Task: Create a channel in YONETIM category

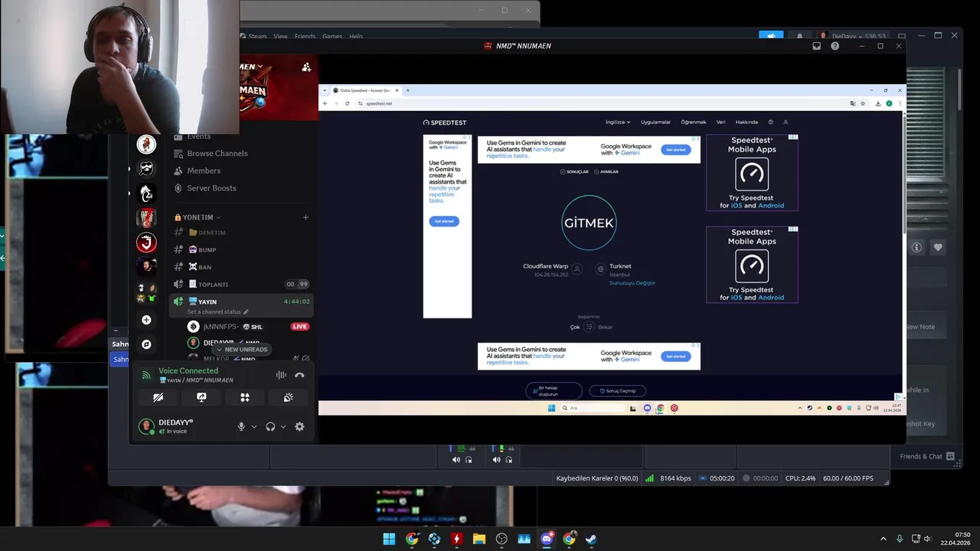Action: [305, 217]
